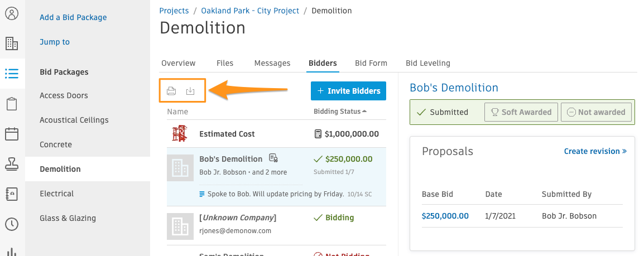The width and height of the screenshot is (644, 256).
Task: Open the buildings/companies icon in sidebar
Action: coord(12,43)
